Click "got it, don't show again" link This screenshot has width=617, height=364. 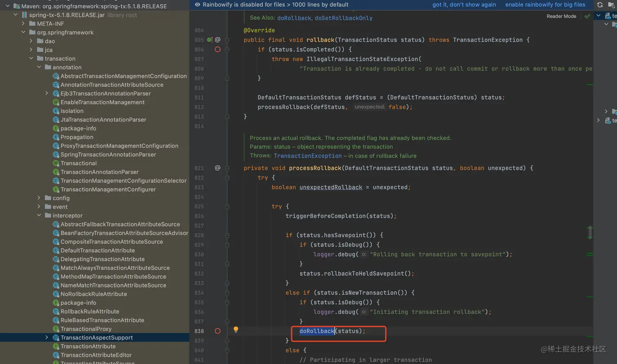point(464,4)
